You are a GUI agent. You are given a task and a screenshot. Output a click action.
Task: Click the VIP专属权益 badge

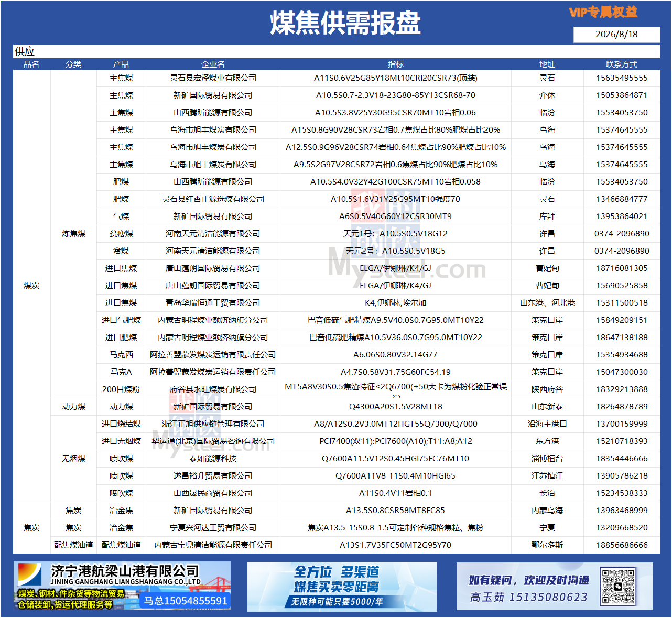[x=603, y=12]
